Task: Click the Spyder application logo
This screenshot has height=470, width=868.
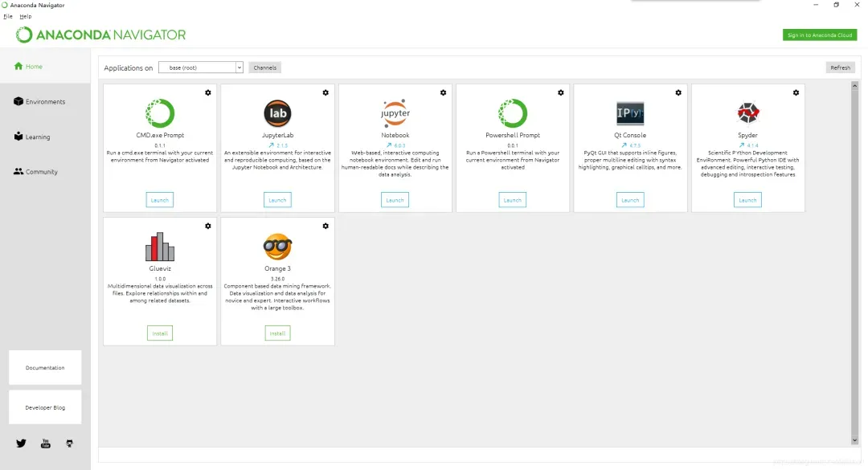Action: [748, 113]
